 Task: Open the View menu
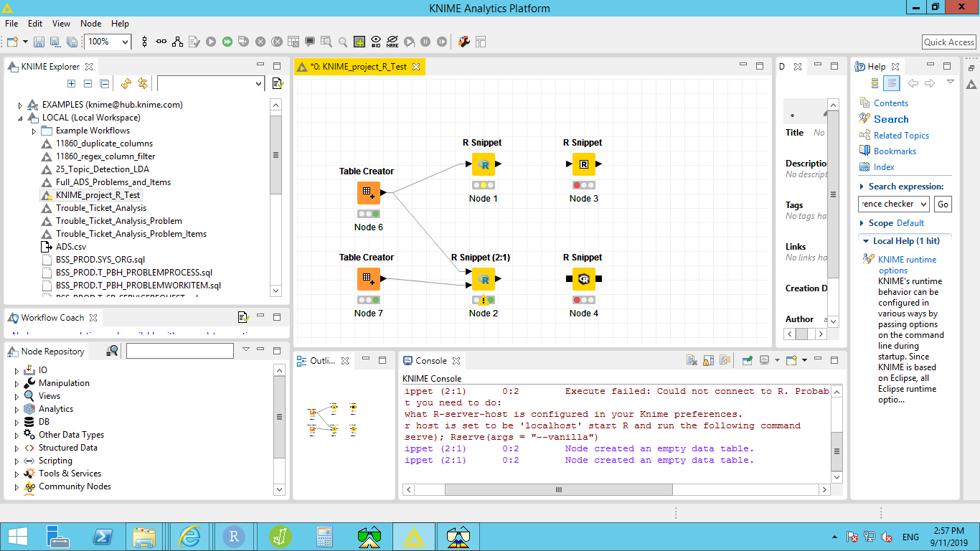62,24
